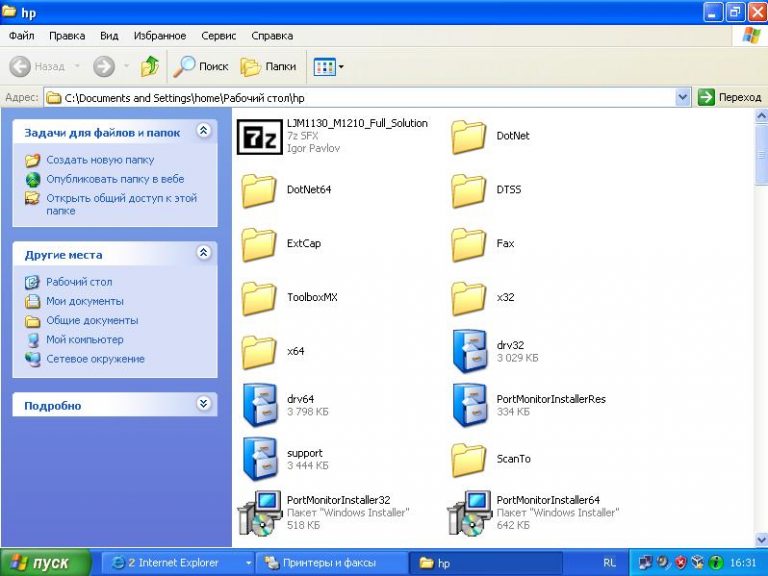Open the Forward button history dropdown arrow

126,66
